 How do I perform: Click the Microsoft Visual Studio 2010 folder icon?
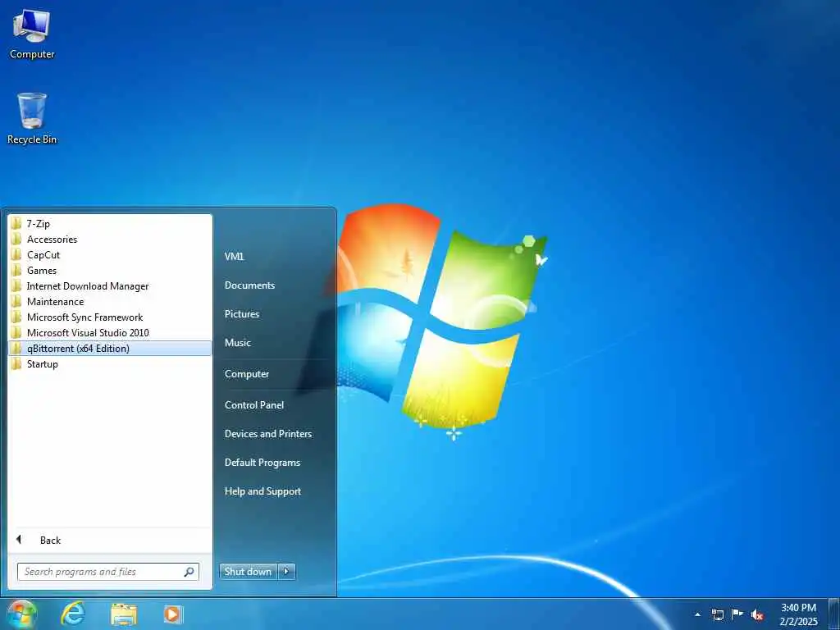click(x=16, y=333)
